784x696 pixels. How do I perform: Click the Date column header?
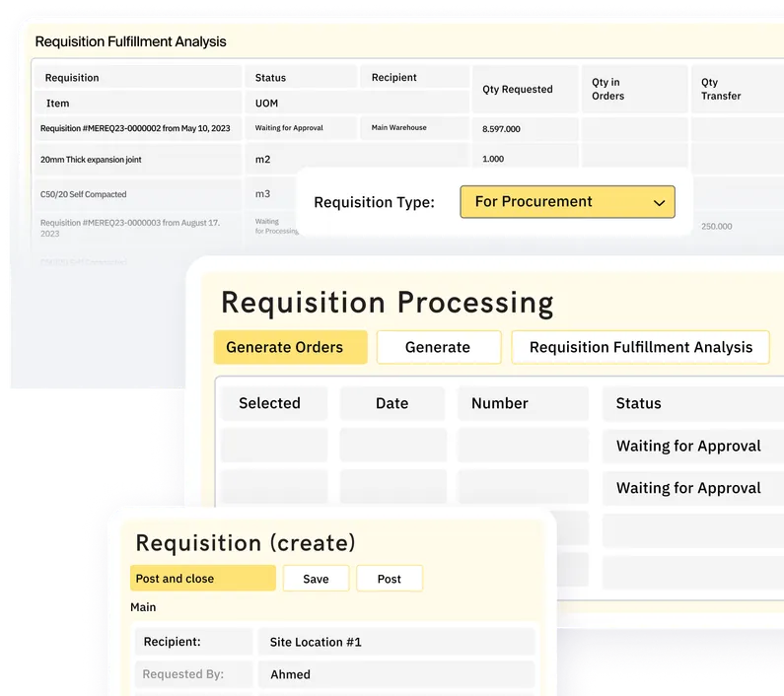click(392, 403)
